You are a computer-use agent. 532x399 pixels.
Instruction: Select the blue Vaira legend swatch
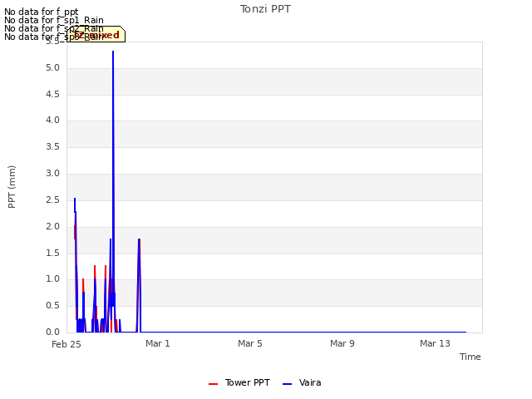[x=287, y=384]
